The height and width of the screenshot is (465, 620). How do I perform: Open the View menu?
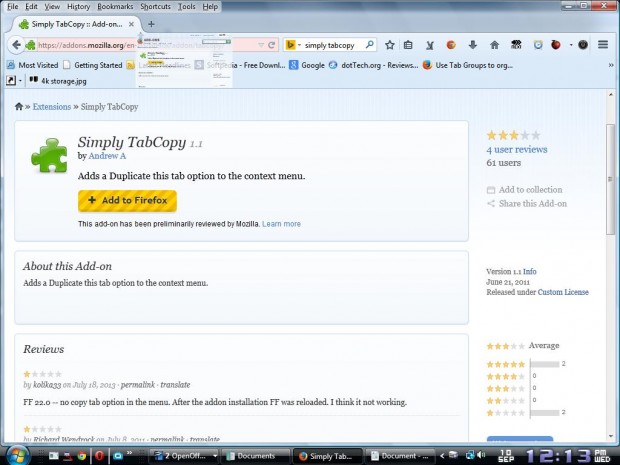point(52,6)
